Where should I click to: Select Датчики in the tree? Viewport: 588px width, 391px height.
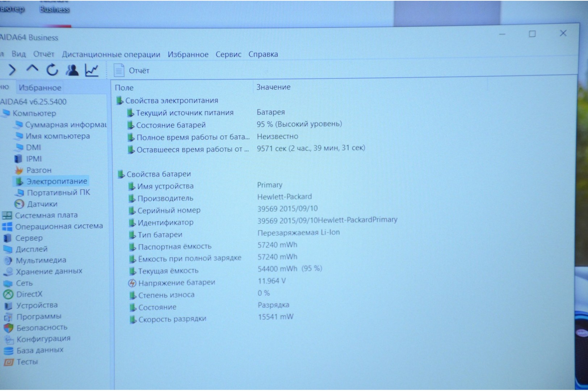pyautogui.click(x=42, y=204)
